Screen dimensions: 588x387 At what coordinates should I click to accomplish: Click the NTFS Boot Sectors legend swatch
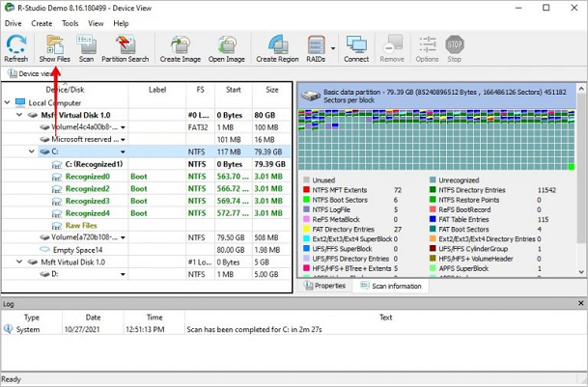coord(306,200)
